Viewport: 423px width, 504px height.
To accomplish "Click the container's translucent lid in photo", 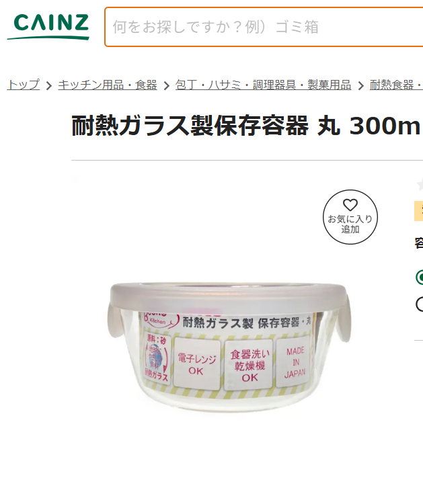I will tap(229, 296).
